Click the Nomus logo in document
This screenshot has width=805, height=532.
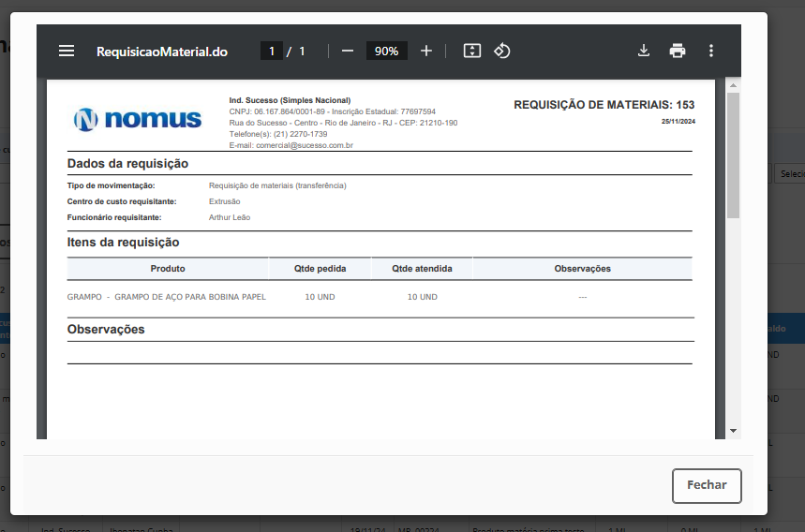[x=137, y=120]
